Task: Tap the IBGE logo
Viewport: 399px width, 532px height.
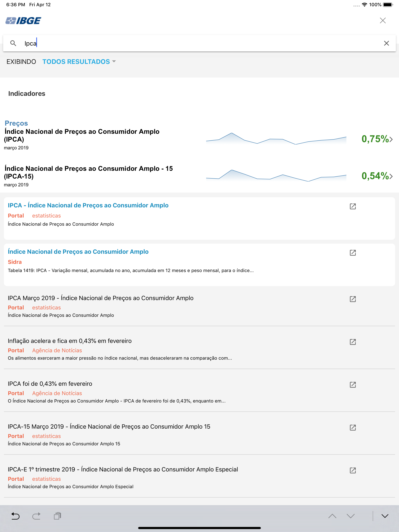Action: coord(23,21)
